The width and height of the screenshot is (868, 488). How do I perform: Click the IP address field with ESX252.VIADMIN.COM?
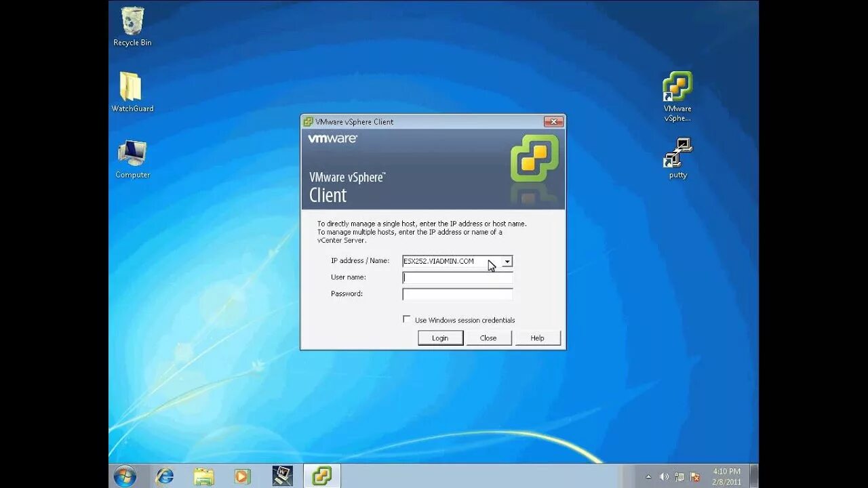(x=452, y=262)
